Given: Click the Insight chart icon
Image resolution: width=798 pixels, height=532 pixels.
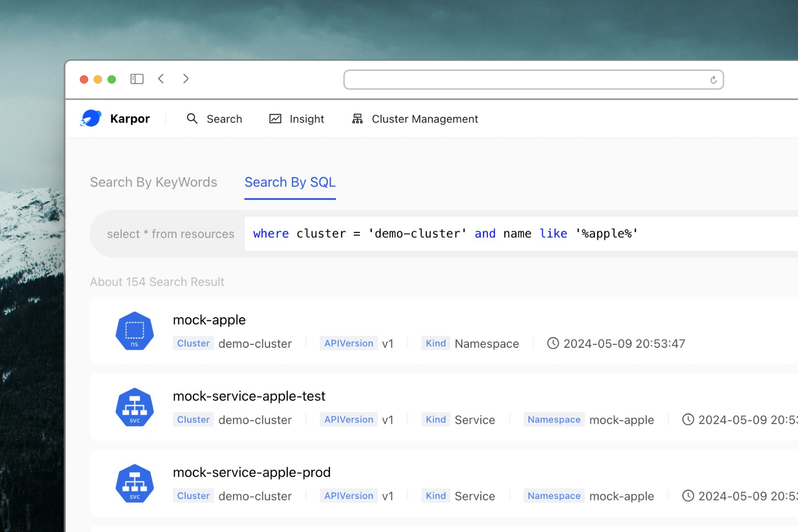Looking at the screenshot, I should pos(275,119).
